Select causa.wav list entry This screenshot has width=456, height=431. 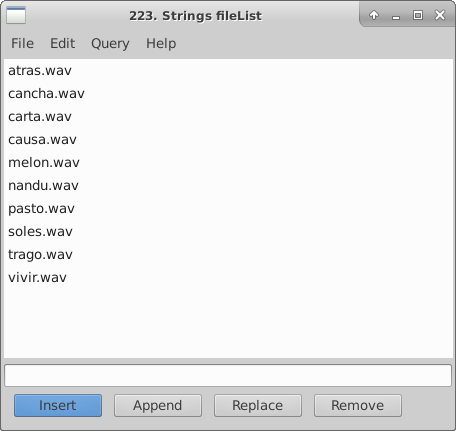click(228, 139)
